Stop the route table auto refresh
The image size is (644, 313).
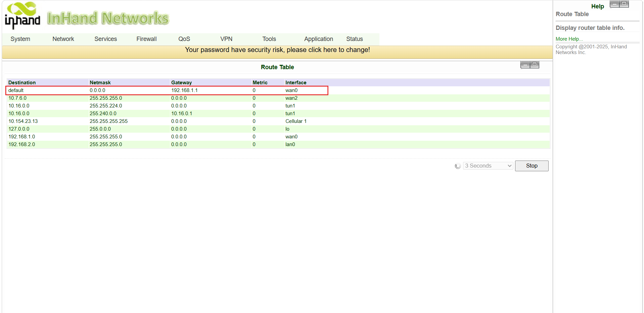click(x=532, y=166)
